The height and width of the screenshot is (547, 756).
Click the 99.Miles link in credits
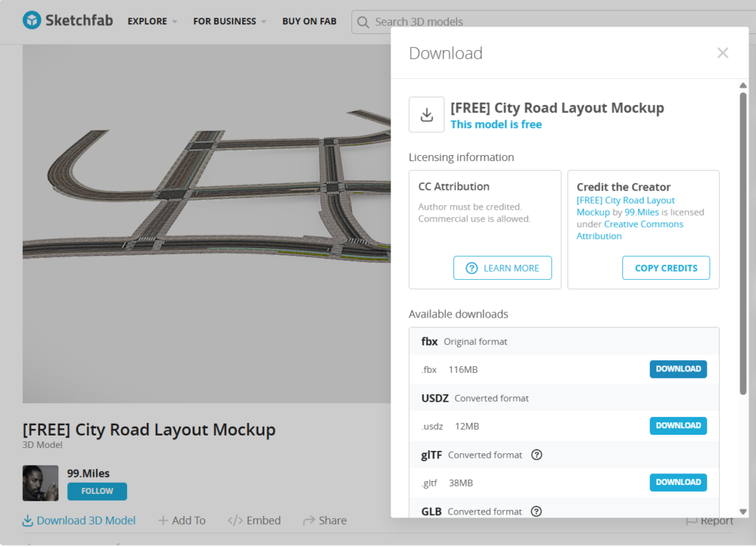pyautogui.click(x=642, y=212)
